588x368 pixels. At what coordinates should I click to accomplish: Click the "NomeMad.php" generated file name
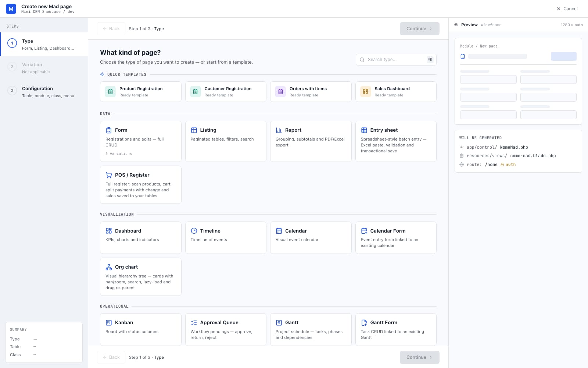(514, 147)
